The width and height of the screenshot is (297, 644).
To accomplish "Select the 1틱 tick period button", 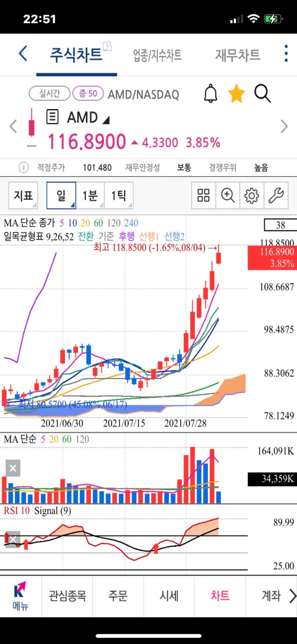I will click(x=119, y=195).
